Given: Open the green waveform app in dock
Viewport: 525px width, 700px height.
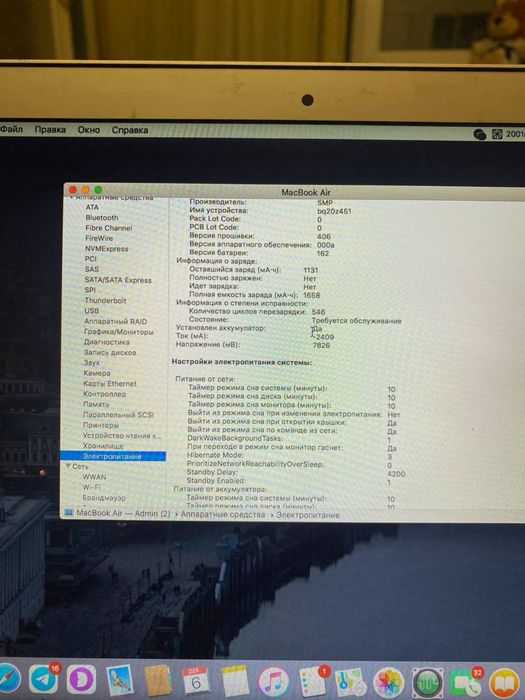Looking at the screenshot, I should [x=428, y=683].
